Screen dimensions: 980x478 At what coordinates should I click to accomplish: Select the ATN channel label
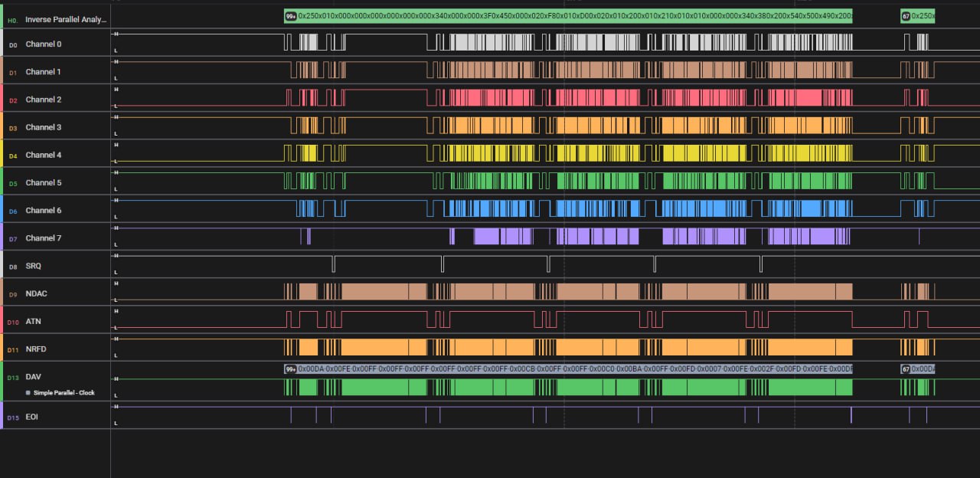(x=34, y=322)
